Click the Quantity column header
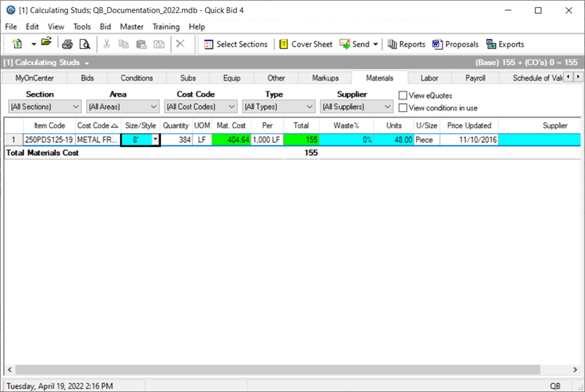The height and width of the screenshot is (392, 585). [175, 126]
